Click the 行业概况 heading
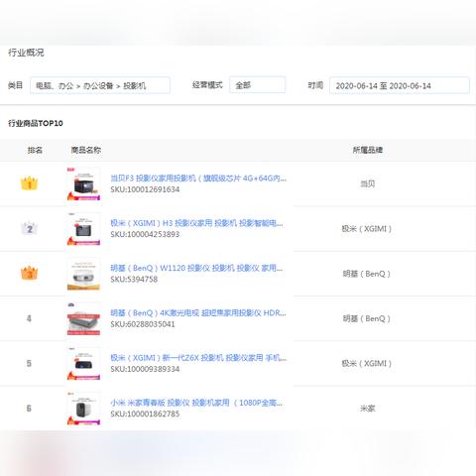This screenshot has height=476, width=476. [x=26, y=53]
